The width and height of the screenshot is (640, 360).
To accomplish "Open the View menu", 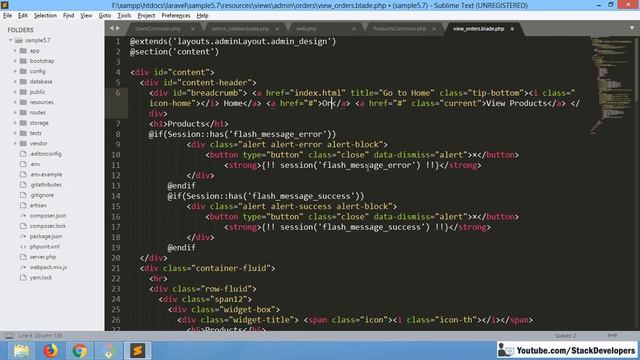I will coord(86,16).
